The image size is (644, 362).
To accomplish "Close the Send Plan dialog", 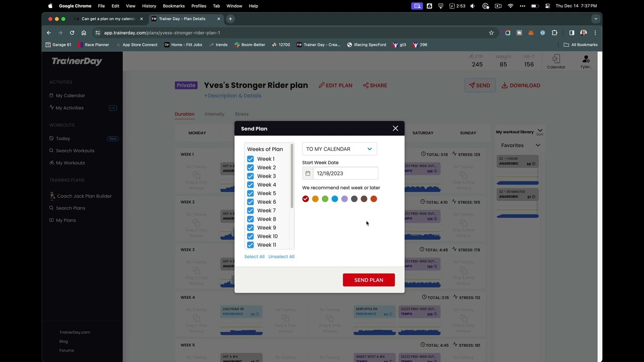I will click(395, 129).
